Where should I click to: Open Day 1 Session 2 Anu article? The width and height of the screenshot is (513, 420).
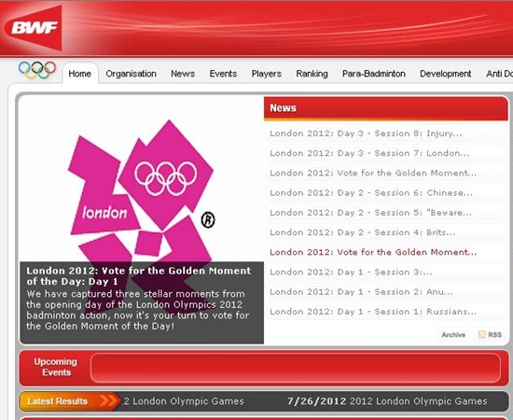pyautogui.click(x=361, y=292)
